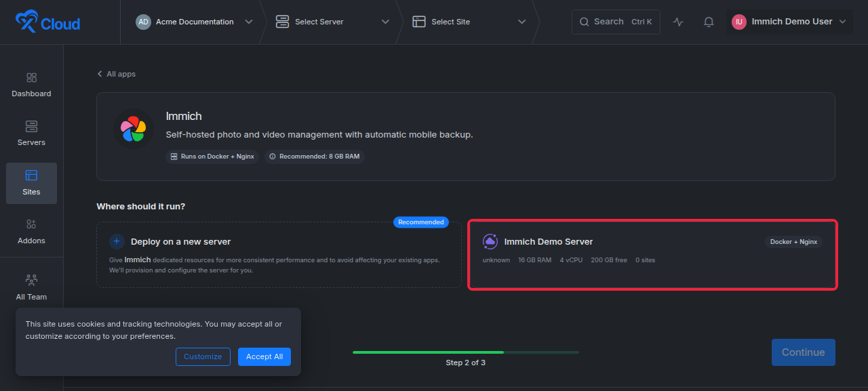The image size is (868, 391).
Task: Click the Step 2 of 3 progress bar
Action: point(466,352)
